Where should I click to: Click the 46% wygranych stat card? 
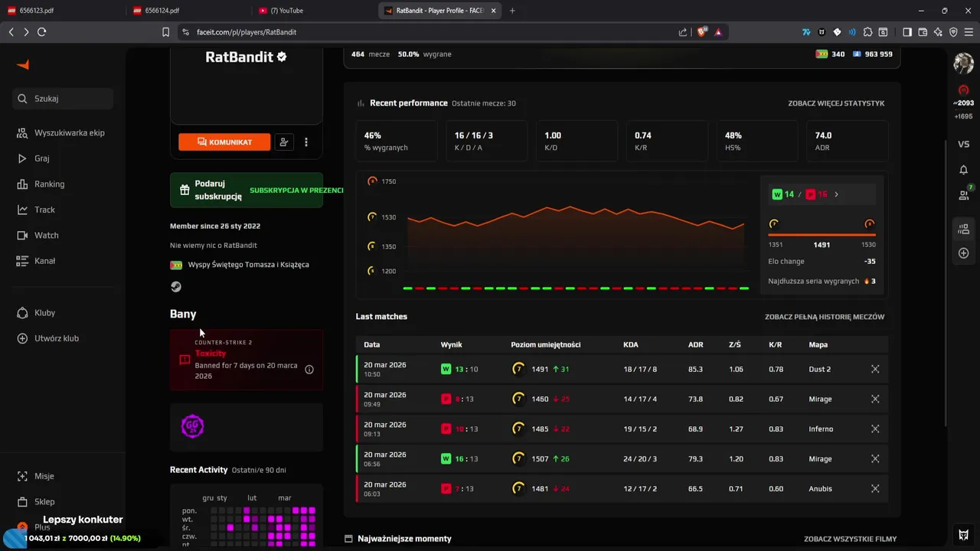click(x=397, y=141)
